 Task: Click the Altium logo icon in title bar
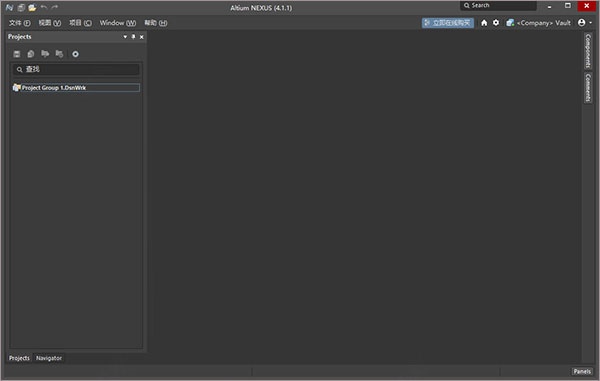10,7
